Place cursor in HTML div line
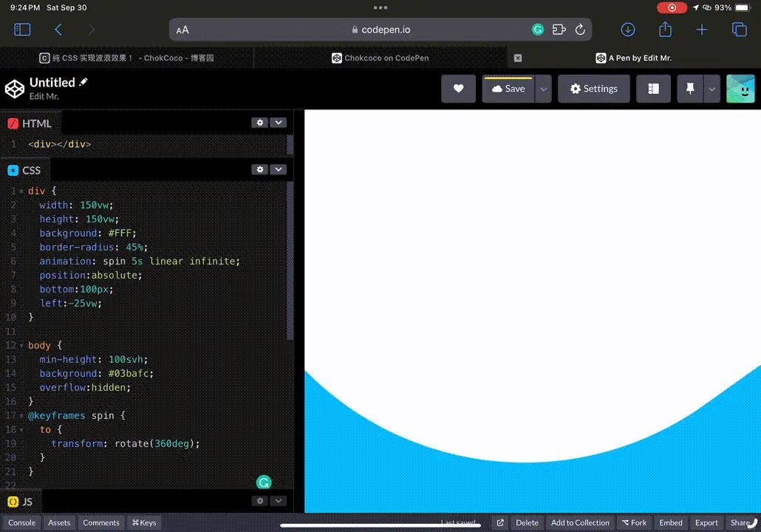The image size is (761, 532). tap(59, 145)
